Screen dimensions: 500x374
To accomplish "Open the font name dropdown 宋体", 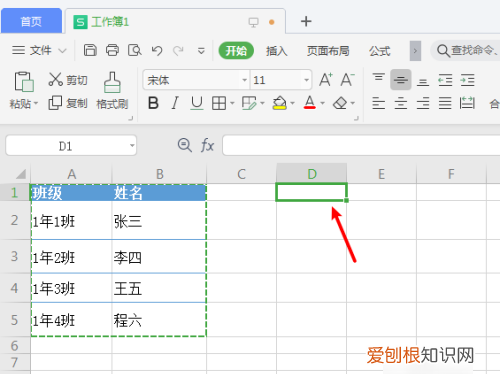I will click(245, 80).
